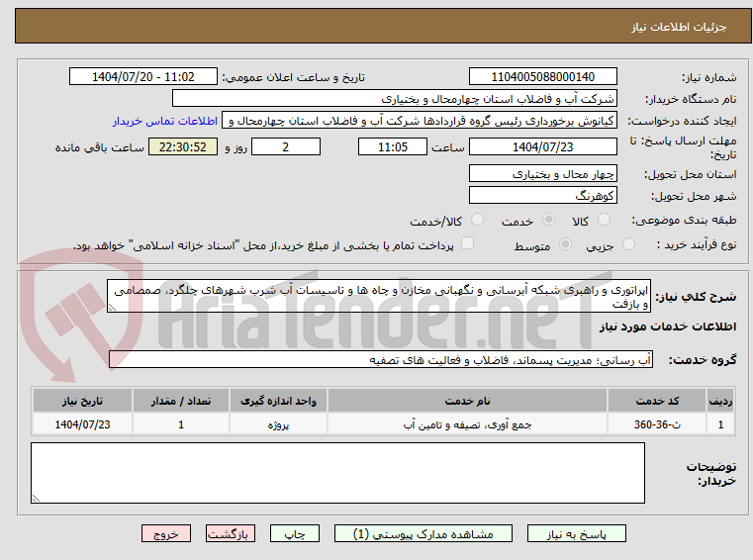753x560 pixels.
Task: Click the remaining time field 22:30:52
Action: (x=183, y=147)
